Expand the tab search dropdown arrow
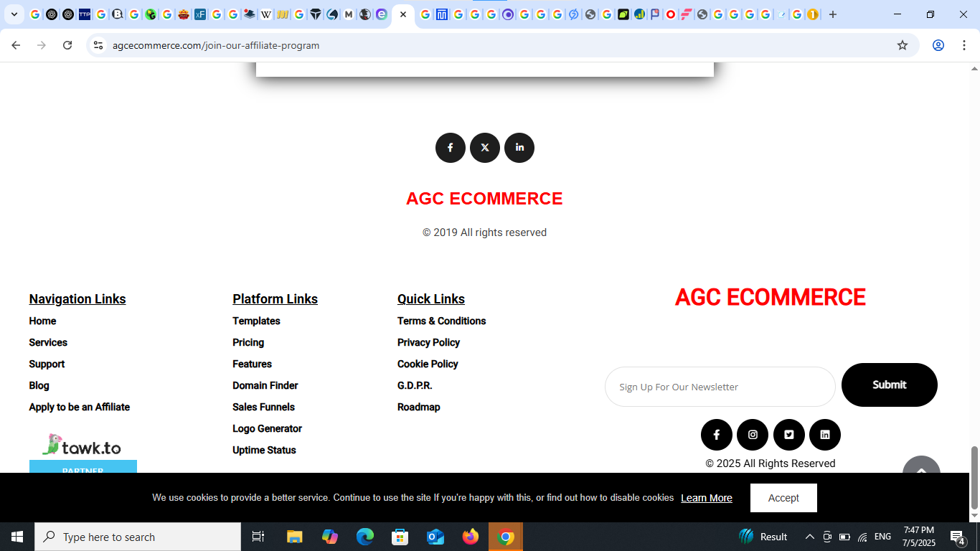The height and width of the screenshot is (551, 980). [x=14, y=14]
